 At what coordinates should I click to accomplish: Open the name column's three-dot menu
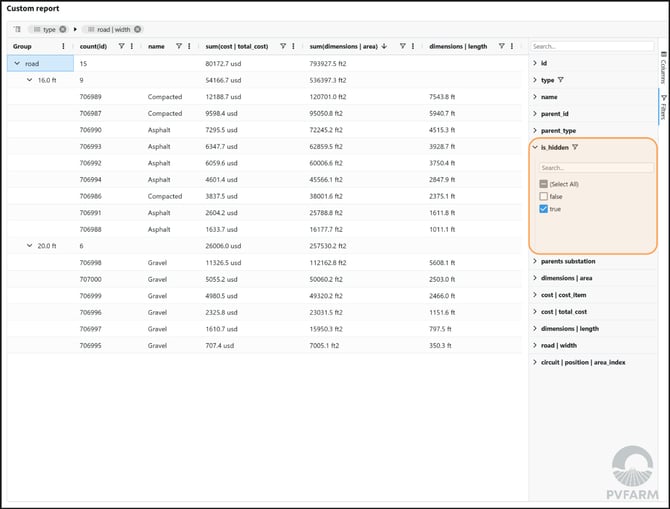pos(189,46)
